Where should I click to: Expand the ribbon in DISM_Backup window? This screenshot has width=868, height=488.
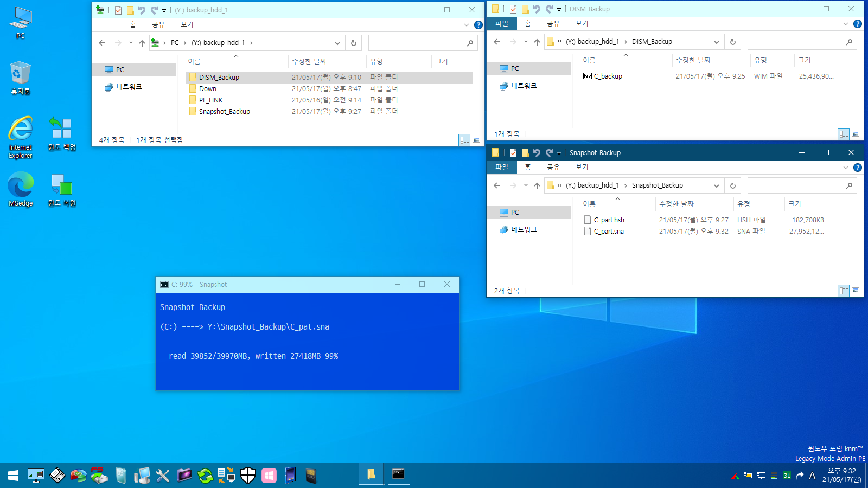tap(846, 24)
